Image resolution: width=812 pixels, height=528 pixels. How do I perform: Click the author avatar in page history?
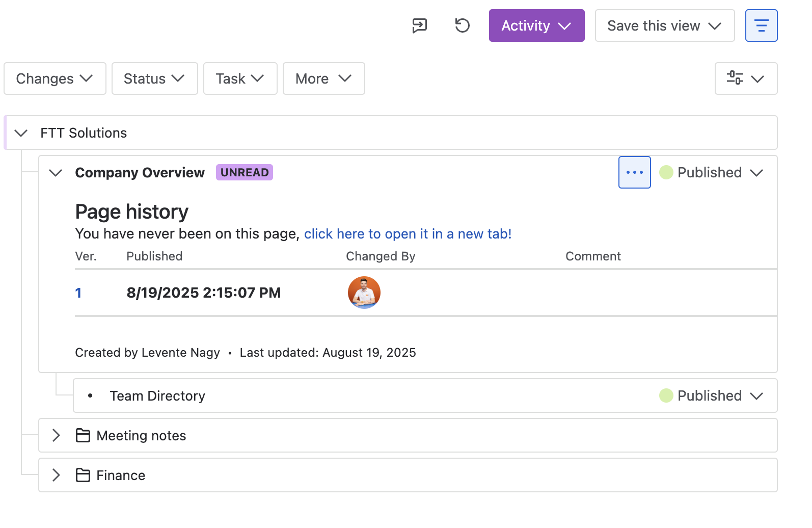click(364, 293)
